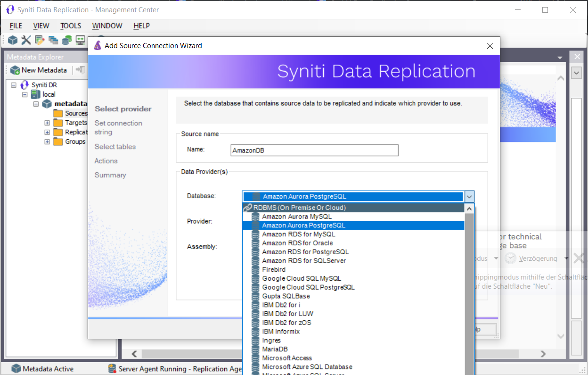Open the Tools wrench icon on the toolbar
588x375 pixels.
26,40
